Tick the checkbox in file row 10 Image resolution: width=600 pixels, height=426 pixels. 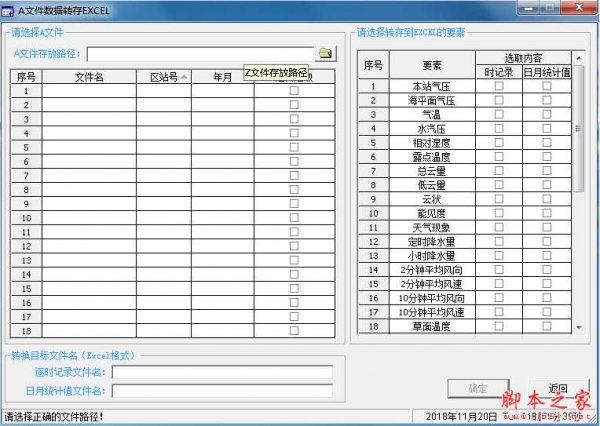[294, 218]
